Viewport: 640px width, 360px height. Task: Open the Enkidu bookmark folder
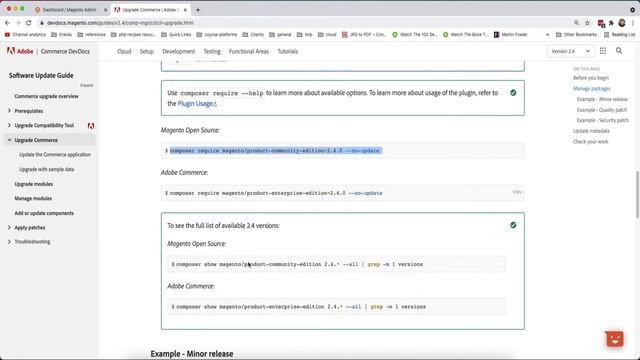[62, 35]
